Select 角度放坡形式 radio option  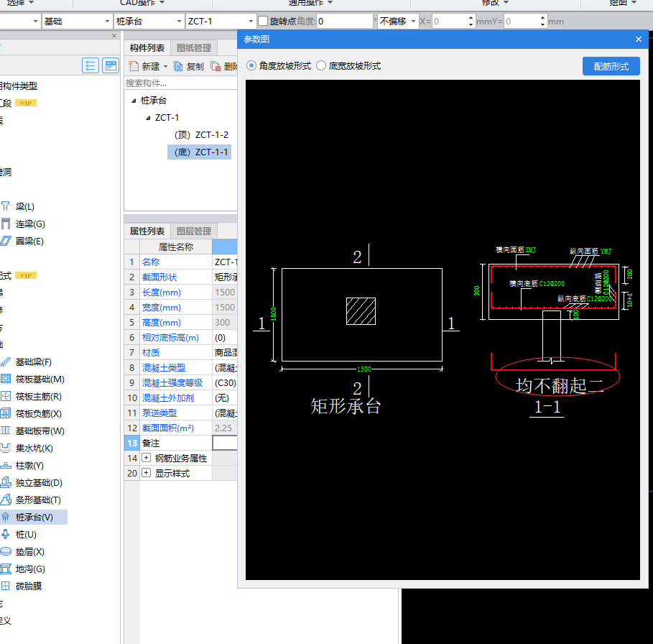coord(251,66)
